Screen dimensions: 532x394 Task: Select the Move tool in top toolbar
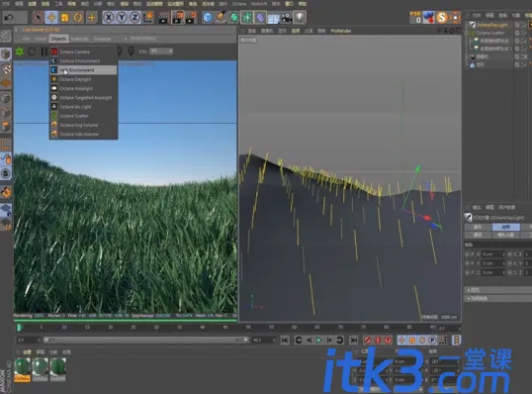coord(51,17)
